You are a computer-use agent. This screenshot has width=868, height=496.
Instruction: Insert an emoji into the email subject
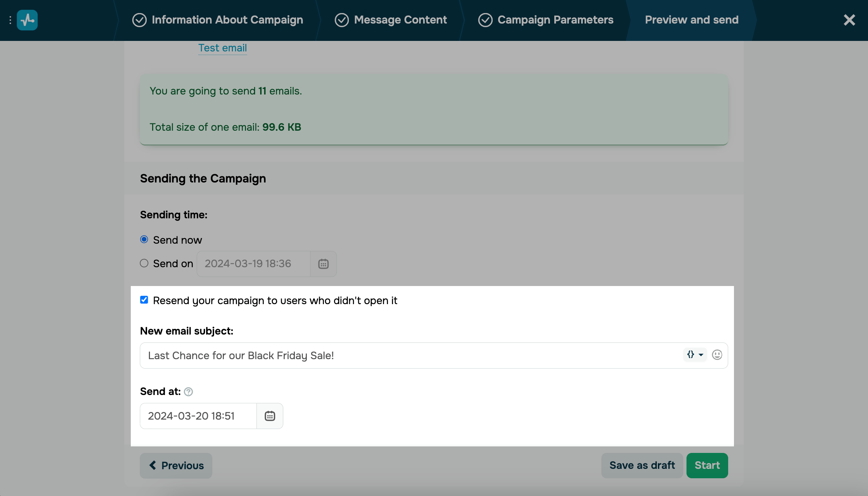717,355
